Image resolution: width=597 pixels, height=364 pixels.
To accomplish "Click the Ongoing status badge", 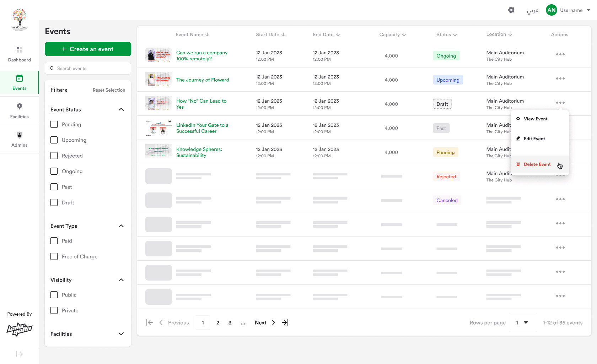I will point(446,56).
